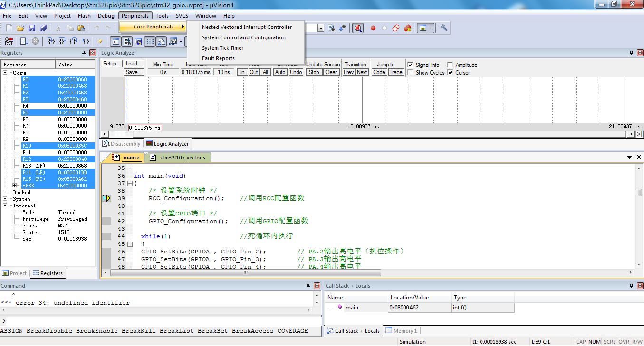Select Nested Vectored Interrupt Controller menu item
The image size is (644, 346).
[x=247, y=27]
